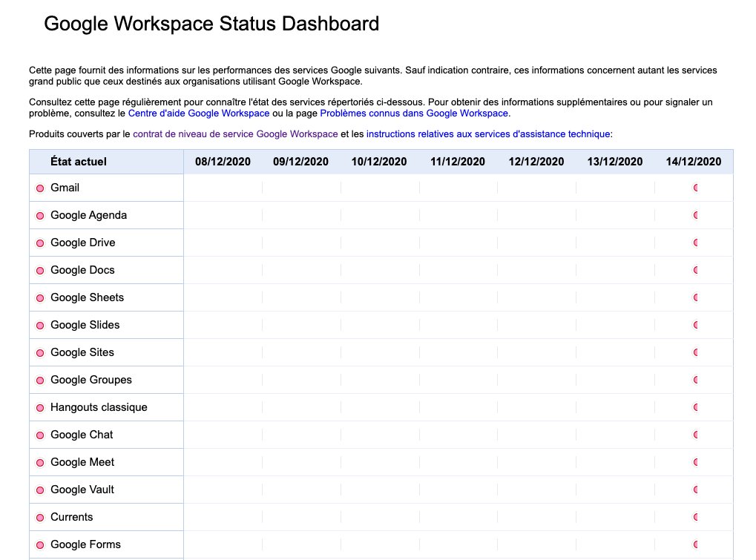Click Google Agenda's current status dot
This screenshot has height=560, width=756.
[x=40, y=216]
